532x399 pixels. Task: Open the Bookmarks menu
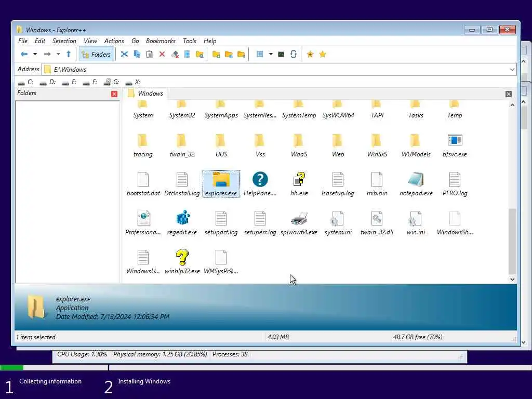(161, 41)
